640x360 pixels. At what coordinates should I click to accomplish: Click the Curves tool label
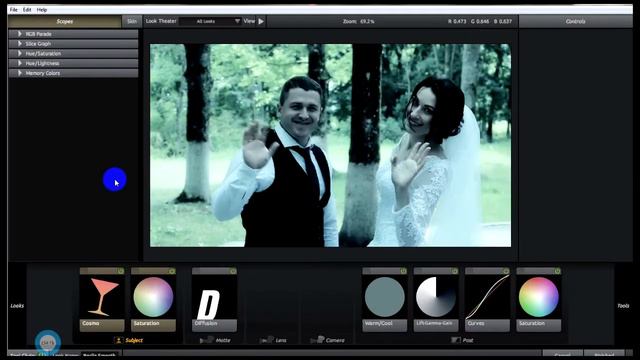point(487,325)
